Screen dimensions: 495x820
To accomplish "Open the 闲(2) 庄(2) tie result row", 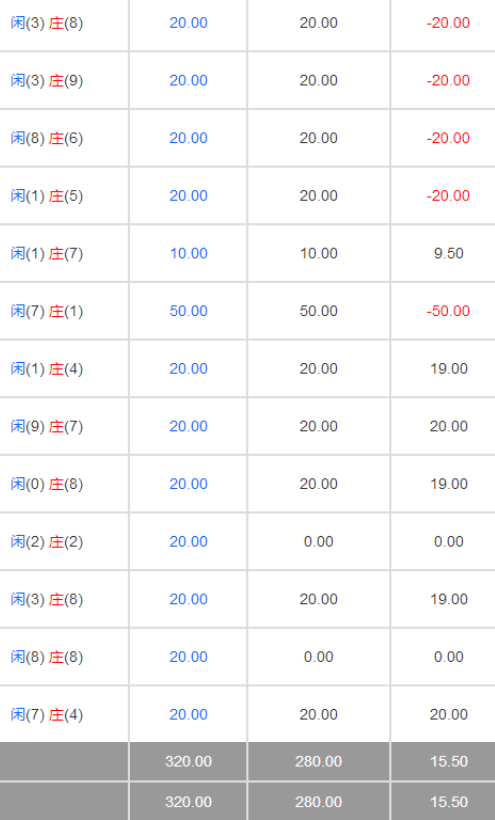I will coord(47,541).
